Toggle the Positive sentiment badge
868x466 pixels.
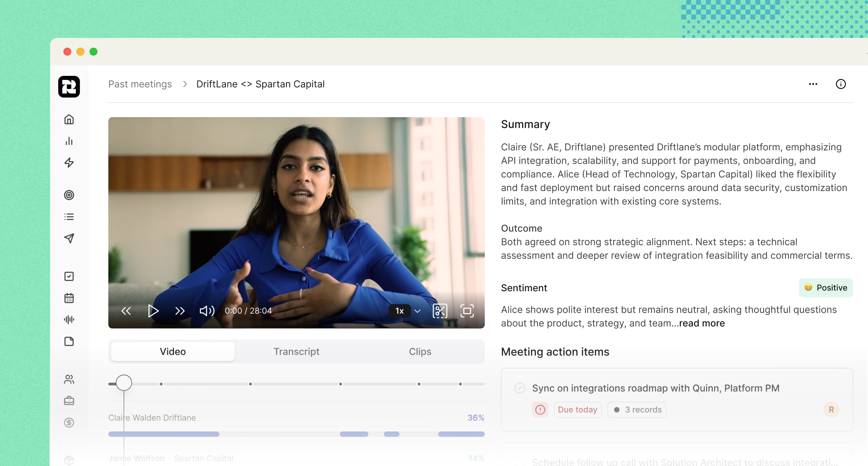click(x=826, y=288)
